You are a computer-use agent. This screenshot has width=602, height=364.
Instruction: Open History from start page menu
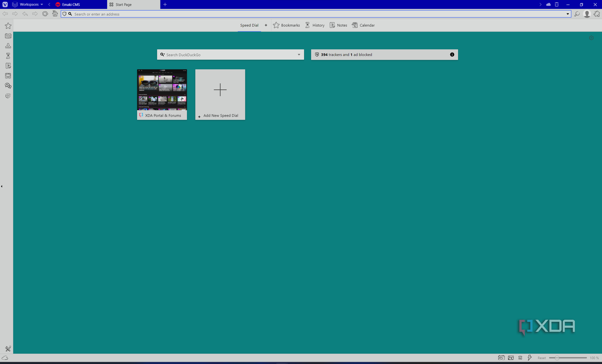click(315, 25)
